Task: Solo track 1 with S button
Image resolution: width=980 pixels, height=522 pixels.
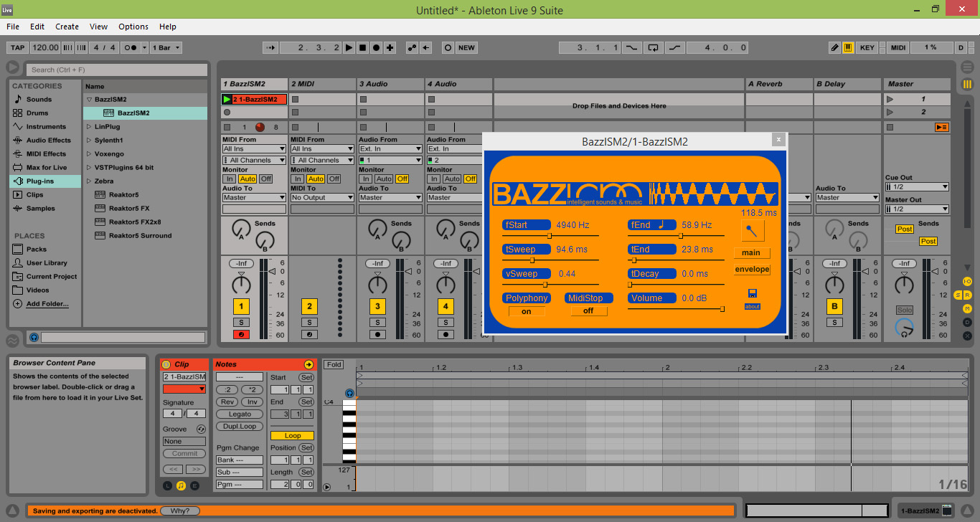Action: pos(241,322)
